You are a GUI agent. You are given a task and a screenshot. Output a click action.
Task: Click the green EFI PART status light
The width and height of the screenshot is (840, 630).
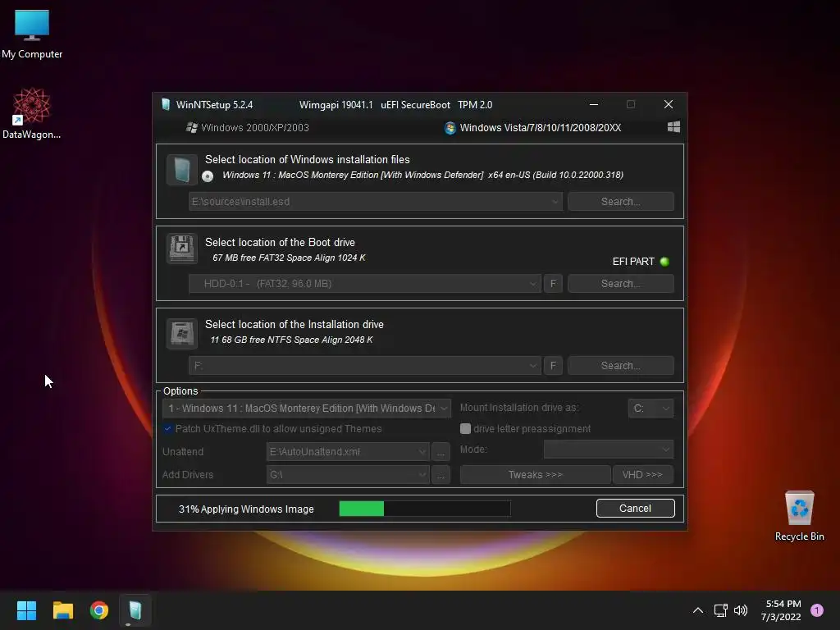pyautogui.click(x=664, y=262)
